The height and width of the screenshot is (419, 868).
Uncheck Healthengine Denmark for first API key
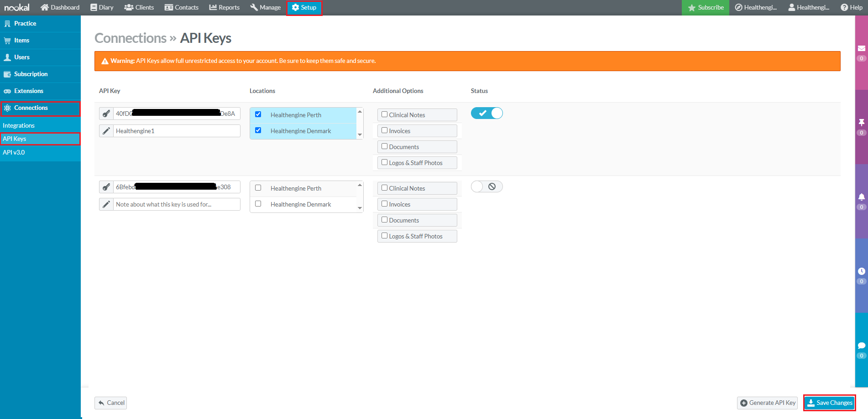pyautogui.click(x=258, y=130)
